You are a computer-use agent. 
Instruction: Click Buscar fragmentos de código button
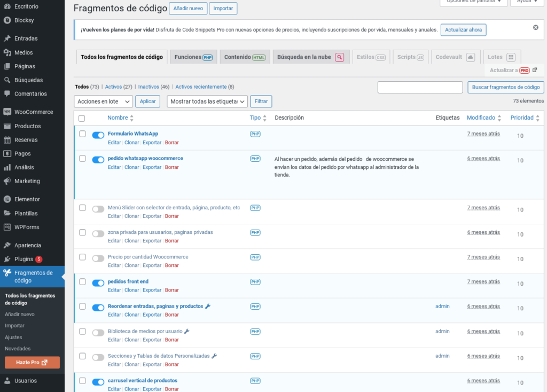pos(506,87)
